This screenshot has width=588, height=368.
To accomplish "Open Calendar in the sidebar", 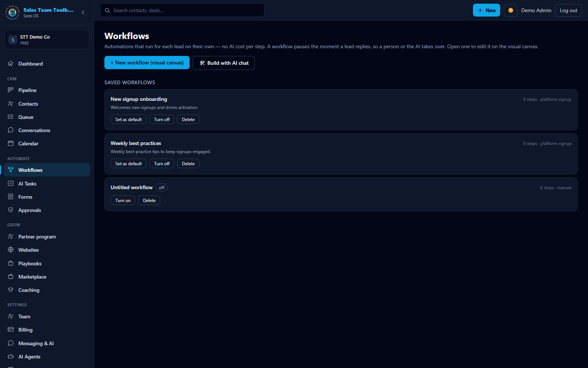I will 47,144.
